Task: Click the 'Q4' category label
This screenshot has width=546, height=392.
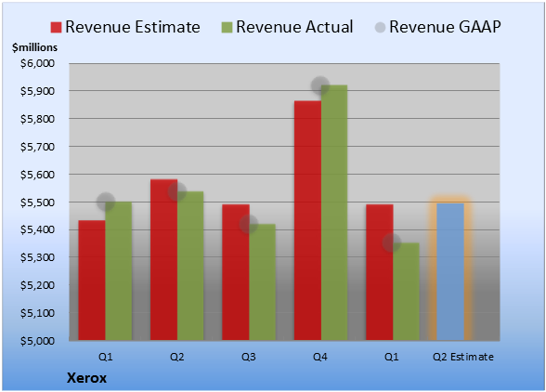Action: 320,357
